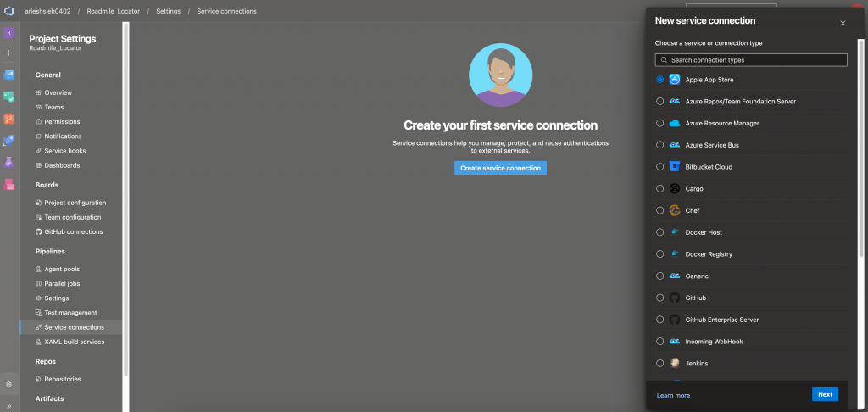The width and height of the screenshot is (868, 412).
Task: Click the Chef icon
Action: coord(674,210)
